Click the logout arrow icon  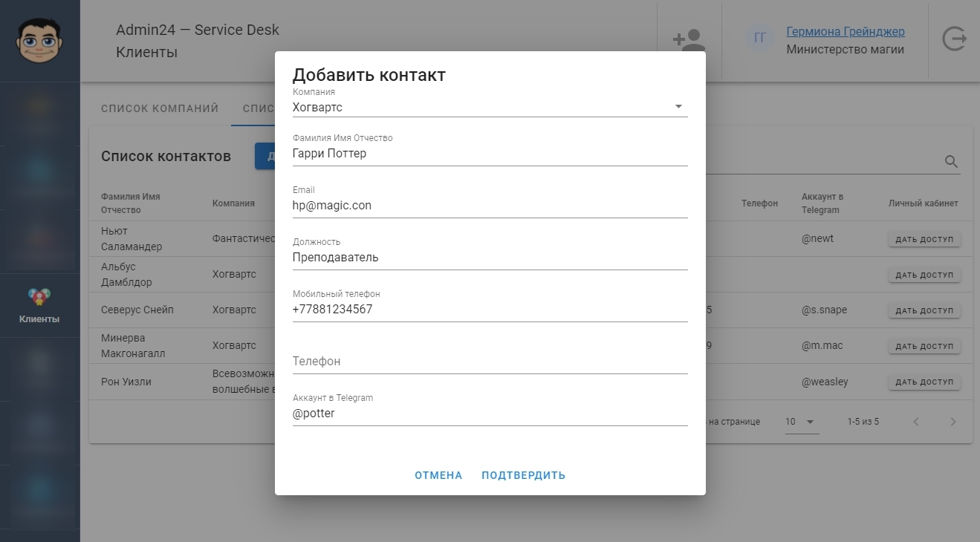point(954,39)
